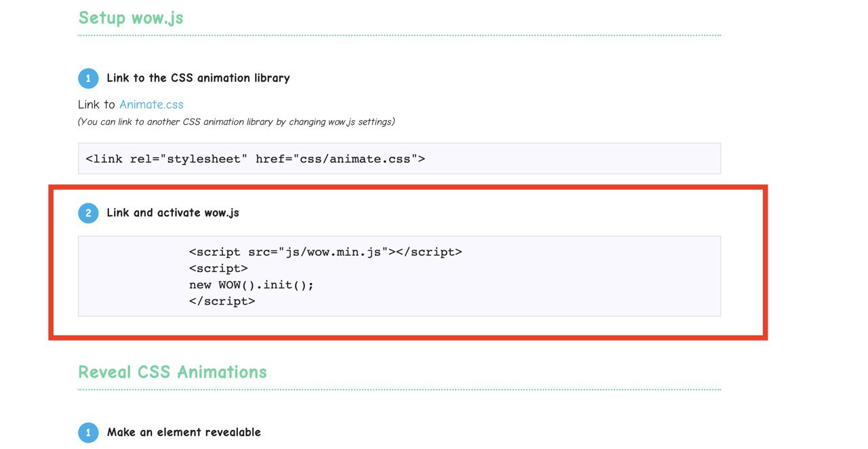Screen dimensions: 868x449
Task: Click the 'new WOW().init();' code line
Action: point(252,285)
